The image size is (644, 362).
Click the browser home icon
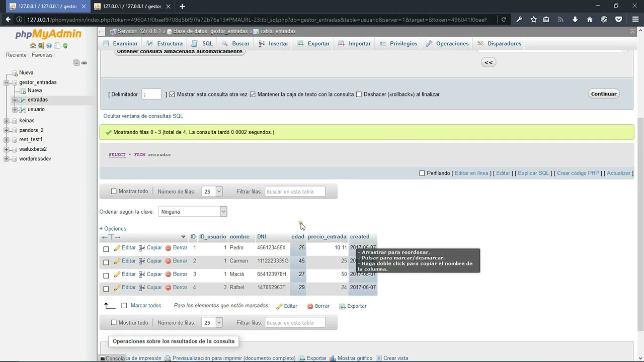pyautogui.click(x=590, y=20)
